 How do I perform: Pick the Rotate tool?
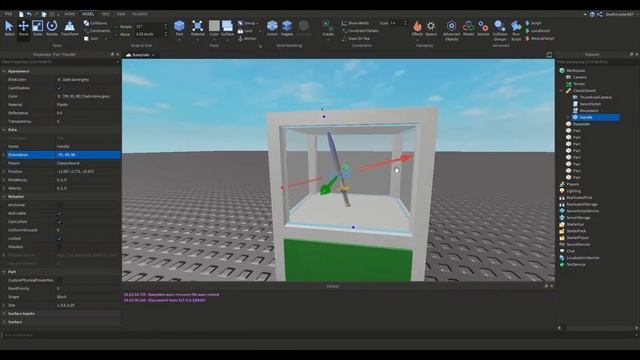coord(52,28)
